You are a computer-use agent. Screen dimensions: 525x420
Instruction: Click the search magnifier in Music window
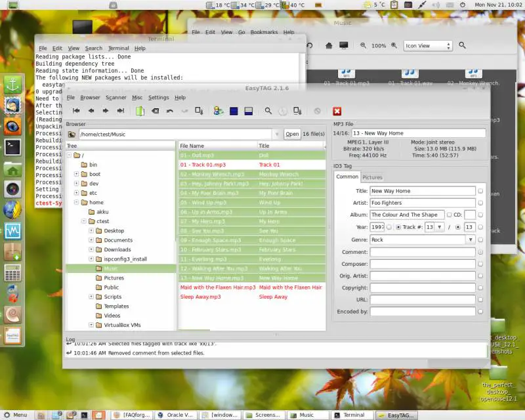(x=462, y=45)
